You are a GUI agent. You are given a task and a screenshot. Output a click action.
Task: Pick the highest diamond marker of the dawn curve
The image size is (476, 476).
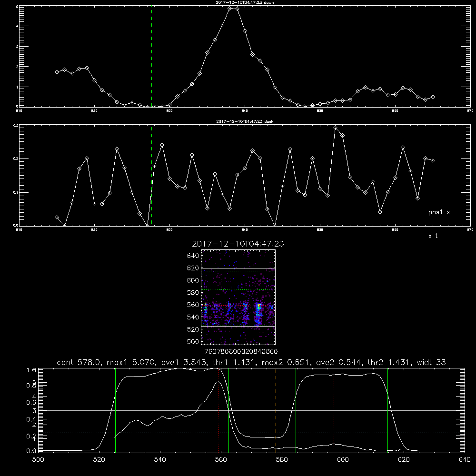(230, 8)
